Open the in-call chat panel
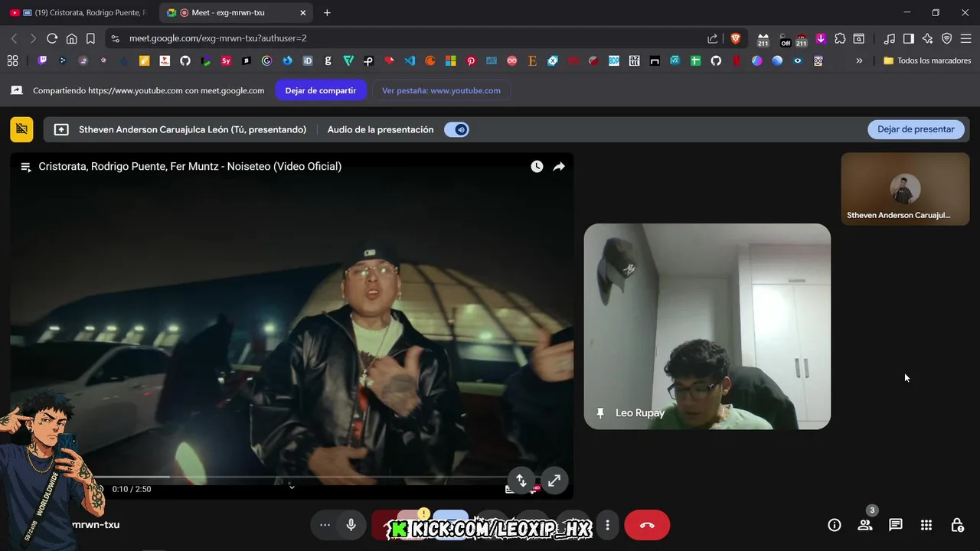This screenshot has height=551, width=980. coord(896,525)
